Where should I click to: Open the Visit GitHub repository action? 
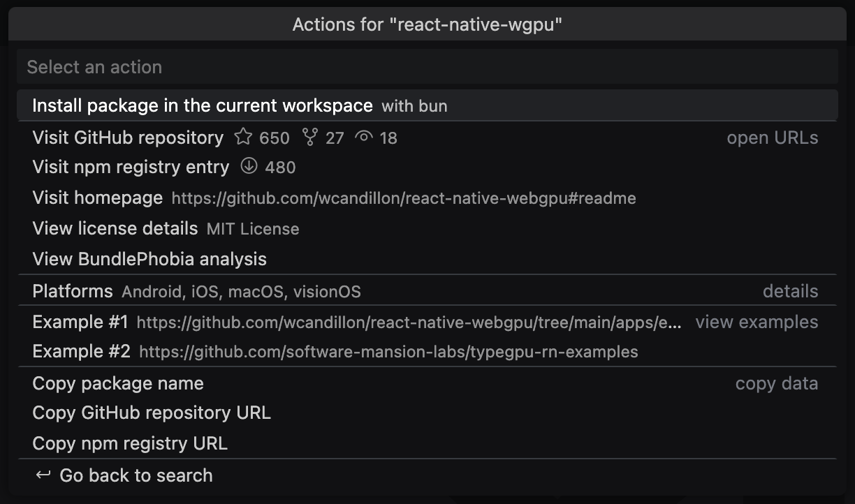[x=427, y=138]
